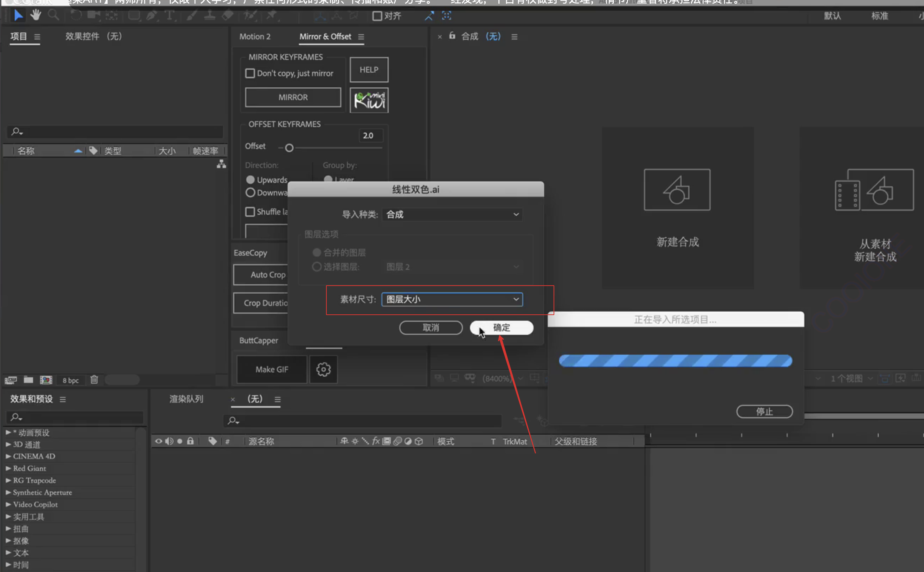Image resolution: width=924 pixels, height=572 pixels.
Task: Click the fx effects switch column icon
Action: click(x=376, y=441)
